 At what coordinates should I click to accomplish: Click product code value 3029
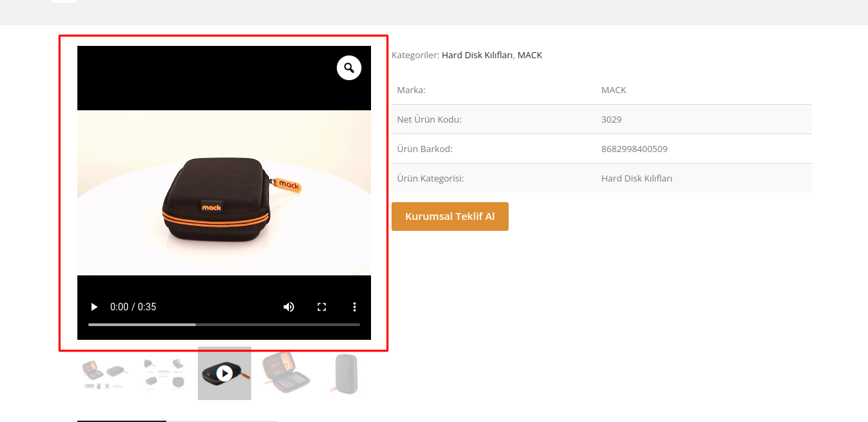[x=611, y=119]
